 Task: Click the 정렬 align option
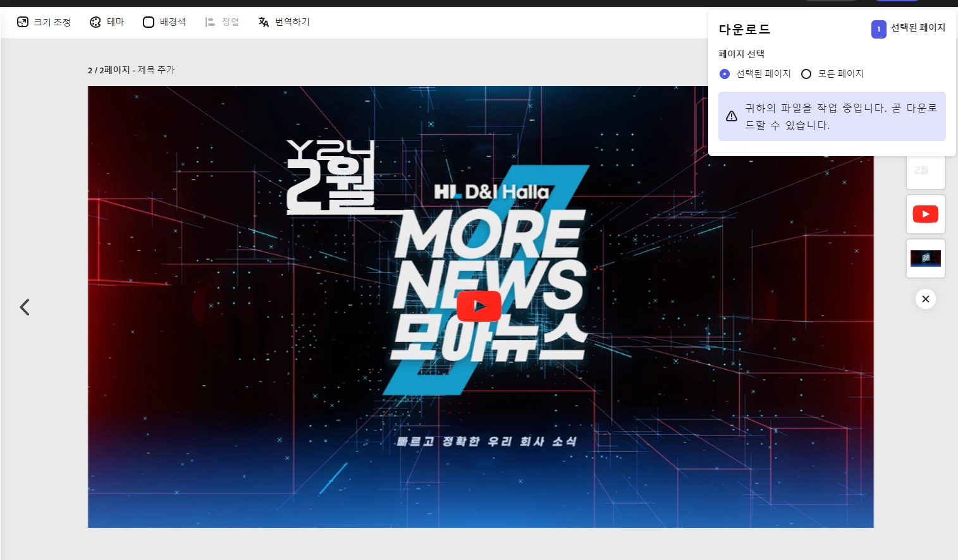[x=222, y=22]
